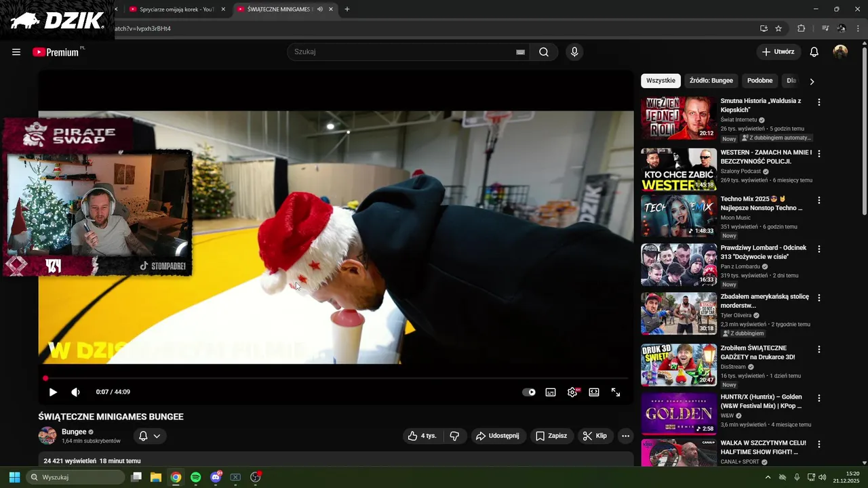Close the Spryciarze omijają korek tab
868x488 pixels.
(223, 9)
